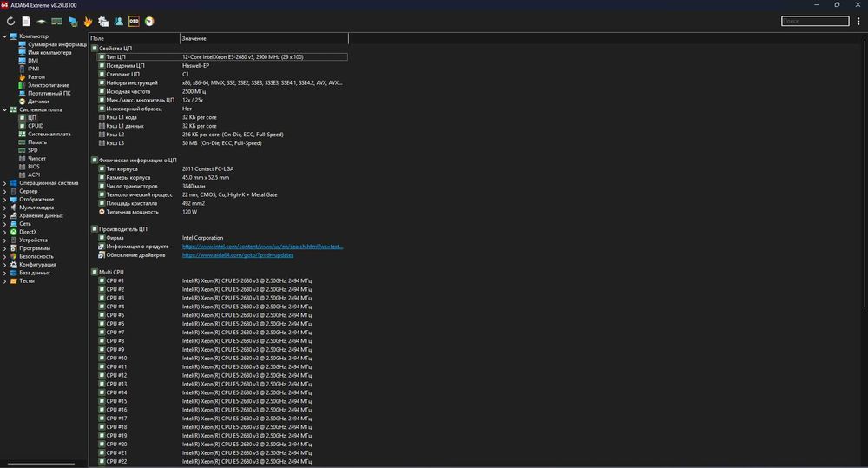868x468 pixels.
Task: Expand the Отображение tree node
Action: click(5, 200)
